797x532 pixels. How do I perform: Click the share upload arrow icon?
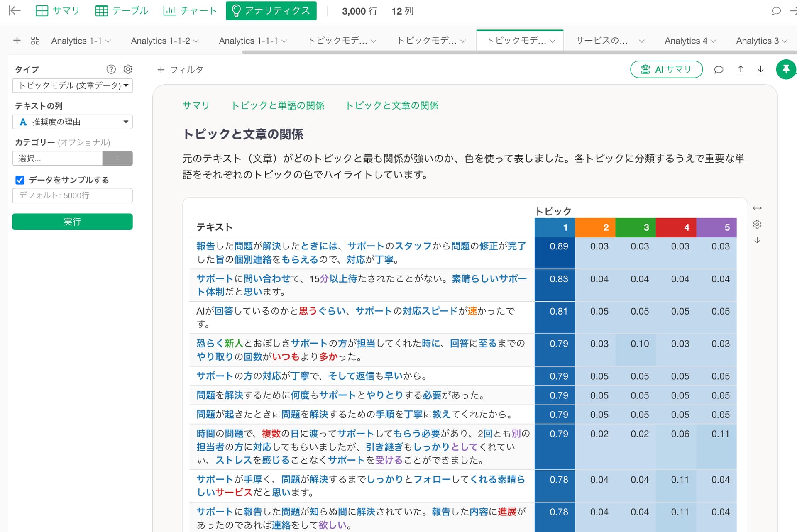pos(741,70)
